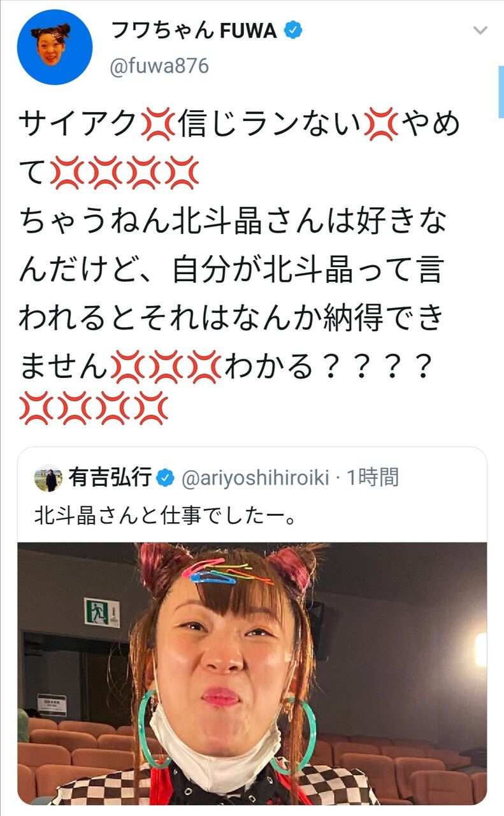Open the フワちゃん profile avatar

54,47
